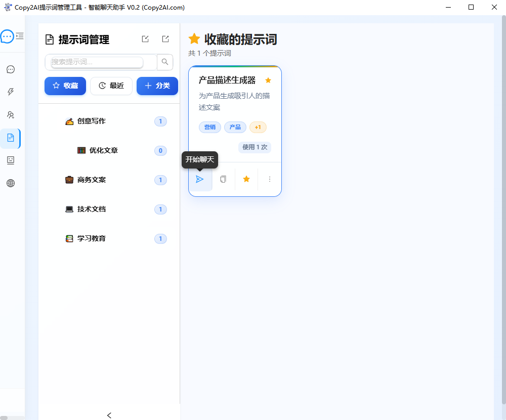Click the count badge beside 学习教育
The image size is (506, 420).
coord(160,239)
